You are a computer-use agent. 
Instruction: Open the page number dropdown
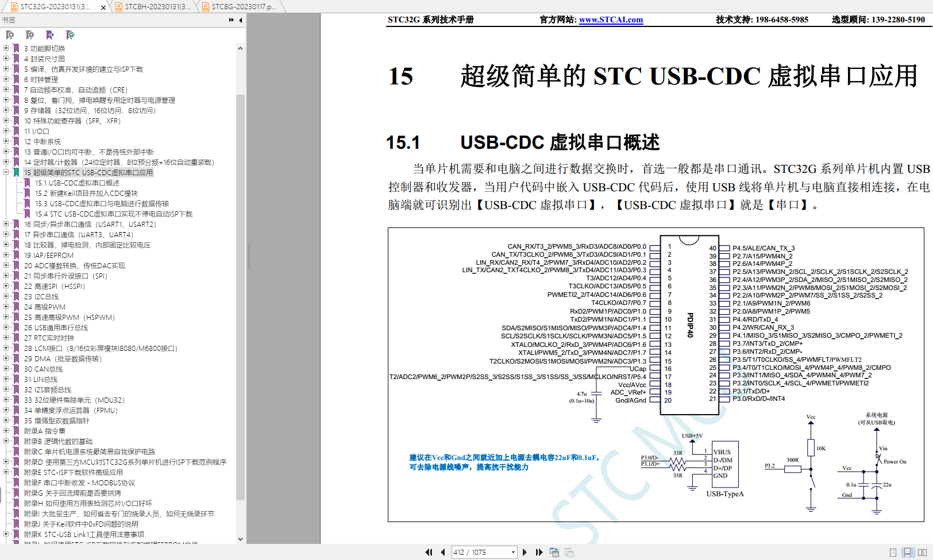click(x=513, y=553)
